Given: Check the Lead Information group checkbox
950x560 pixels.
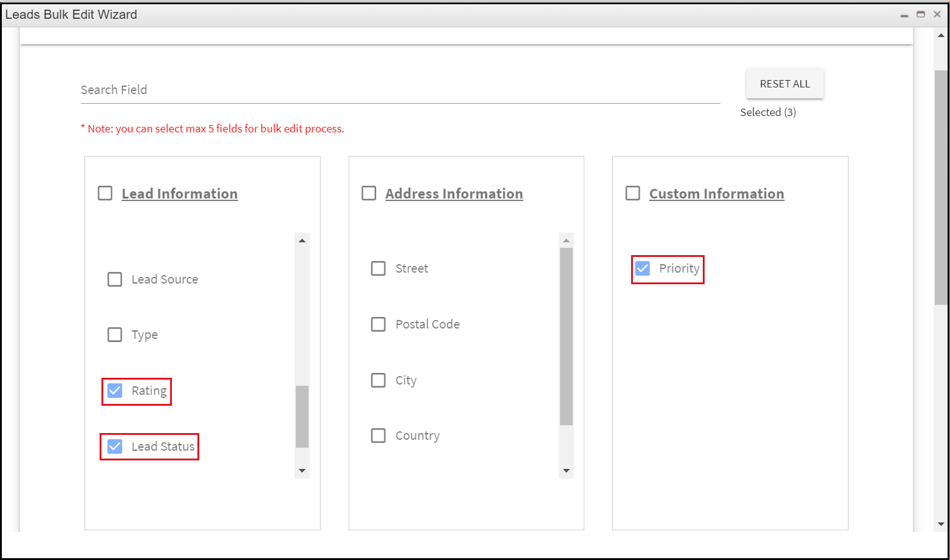Looking at the screenshot, I should (104, 193).
